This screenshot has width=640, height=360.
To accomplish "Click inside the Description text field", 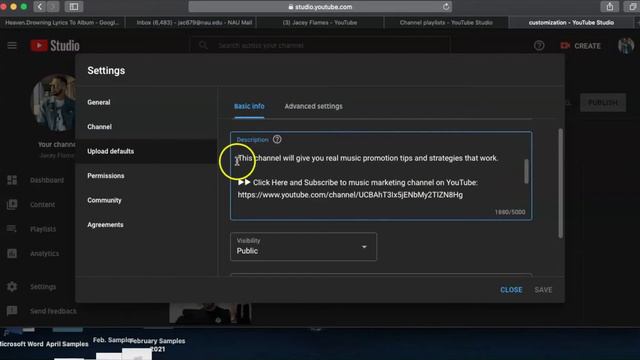I will [381, 176].
